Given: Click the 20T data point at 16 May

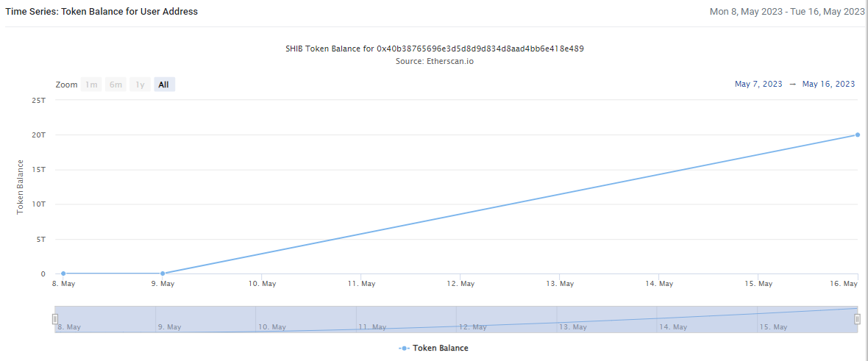Looking at the screenshot, I should coord(858,135).
